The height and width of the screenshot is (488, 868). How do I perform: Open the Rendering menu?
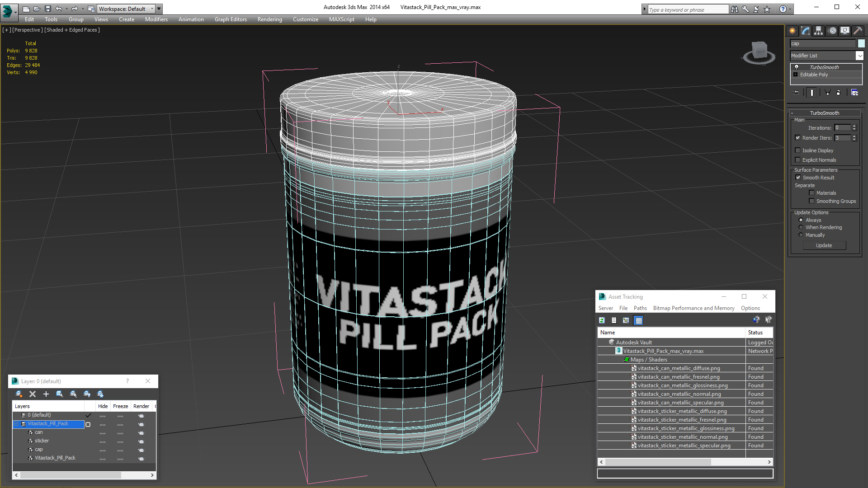[x=270, y=19]
